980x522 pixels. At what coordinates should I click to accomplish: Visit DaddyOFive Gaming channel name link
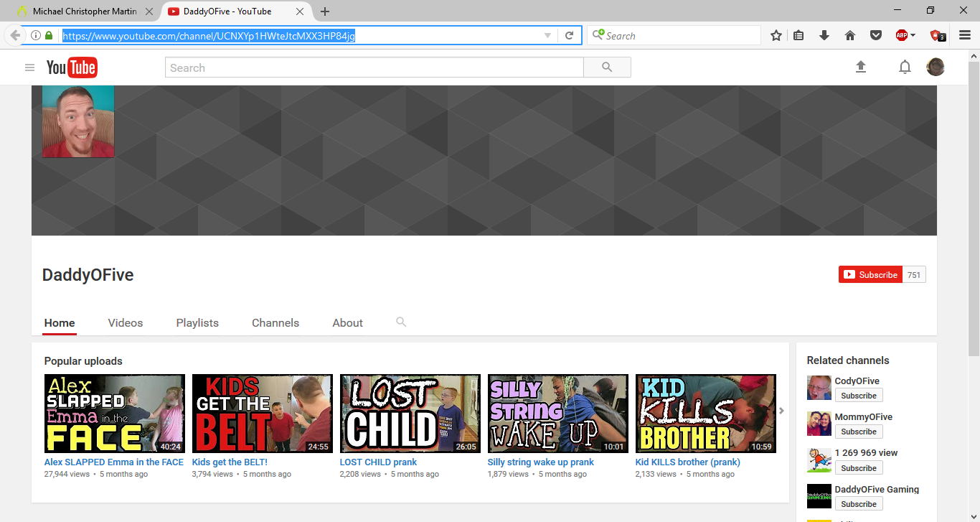[877, 489]
